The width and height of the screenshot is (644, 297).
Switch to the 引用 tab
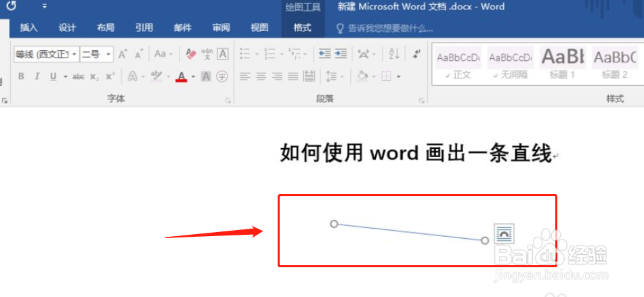[144, 28]
